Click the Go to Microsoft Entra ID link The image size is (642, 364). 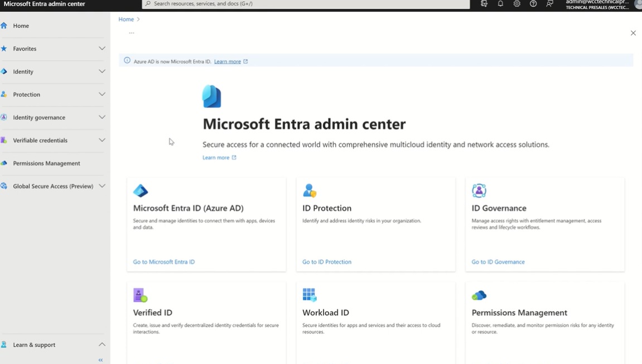tap(163, 262)
